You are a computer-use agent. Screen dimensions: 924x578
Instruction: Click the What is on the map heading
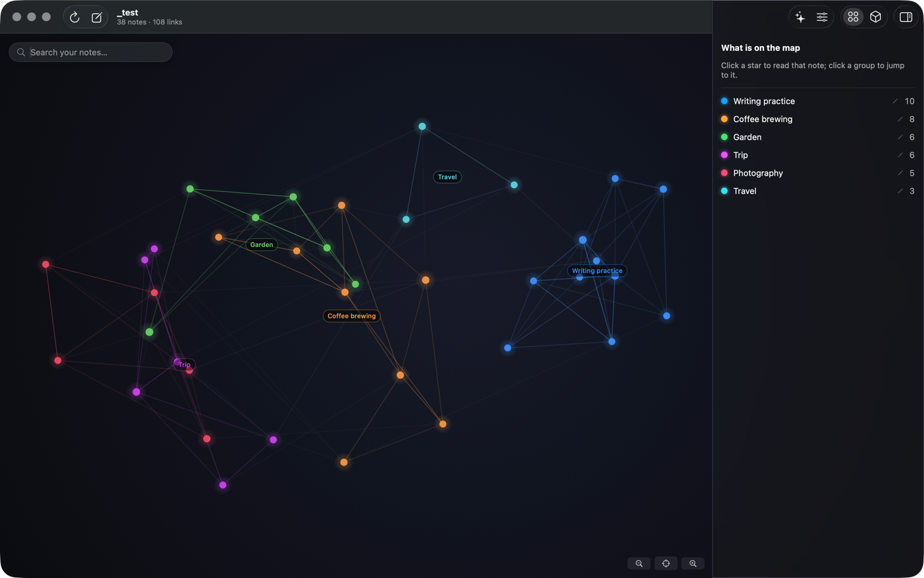pos(761,48)
